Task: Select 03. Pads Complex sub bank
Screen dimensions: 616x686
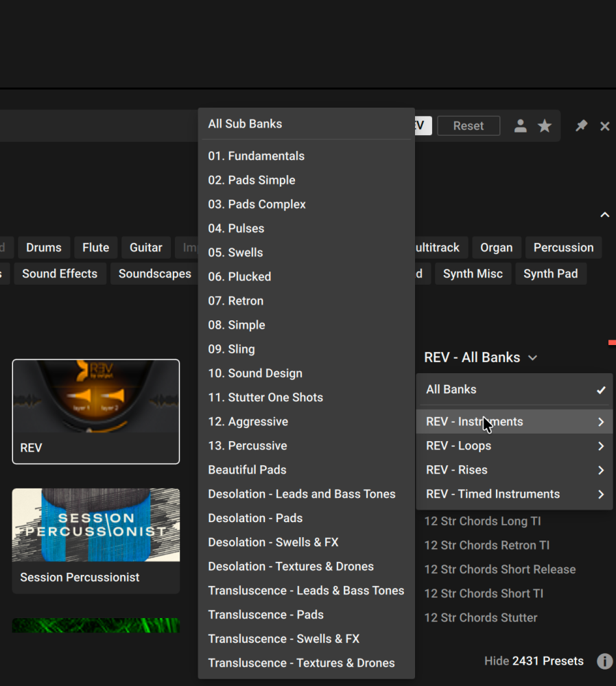Action: click(306, 204)
